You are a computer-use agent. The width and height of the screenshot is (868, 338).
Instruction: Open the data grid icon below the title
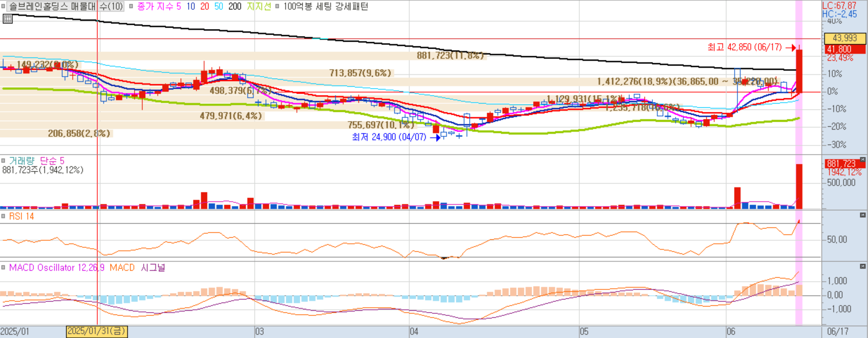(7, 19)
